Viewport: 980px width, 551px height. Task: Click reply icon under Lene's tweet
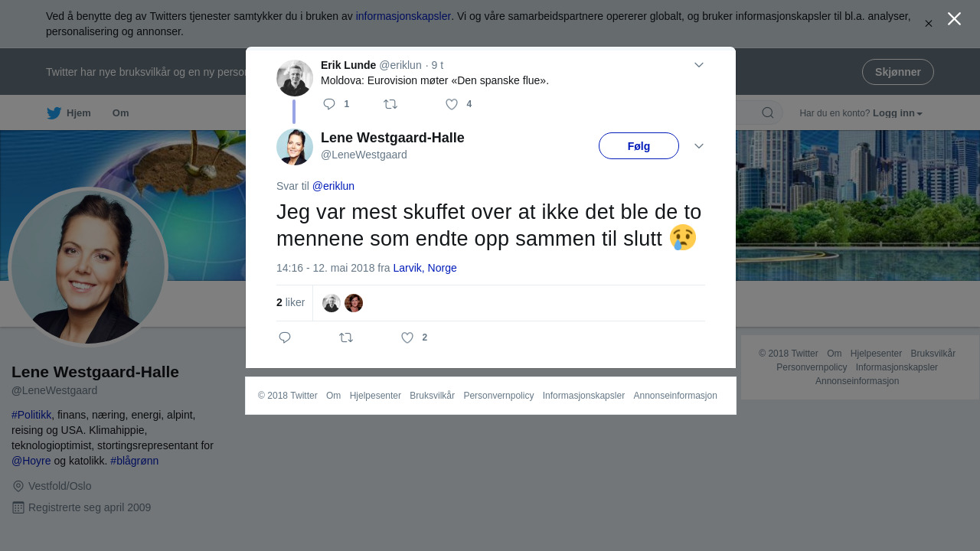pos(285,337)
